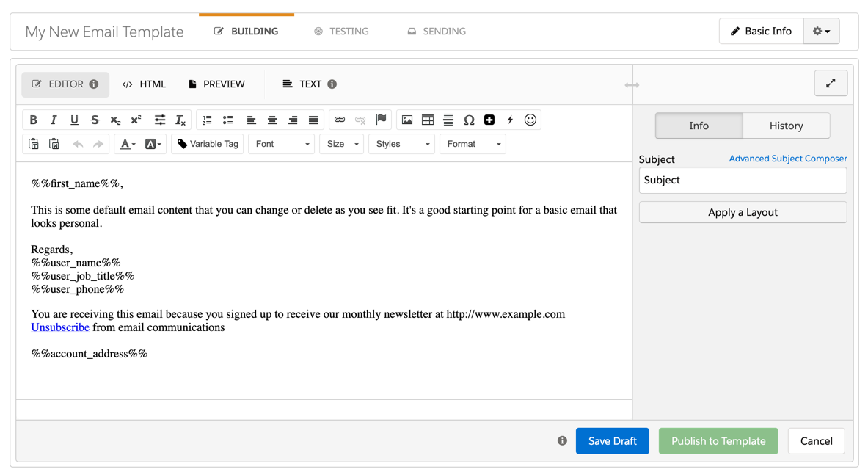Viewport: 868px width, 469px height.
Task: Switch to the HTML tab
Action: (145, 84)
